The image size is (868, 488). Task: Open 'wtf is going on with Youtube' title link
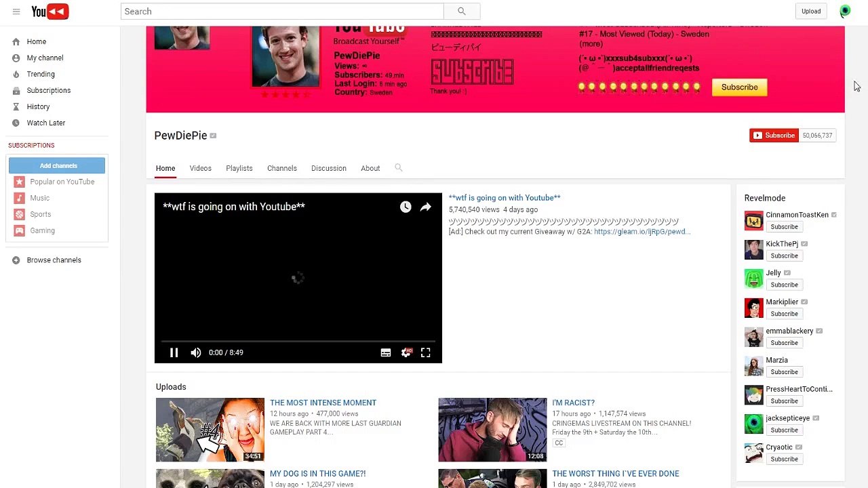pos(505,198)
